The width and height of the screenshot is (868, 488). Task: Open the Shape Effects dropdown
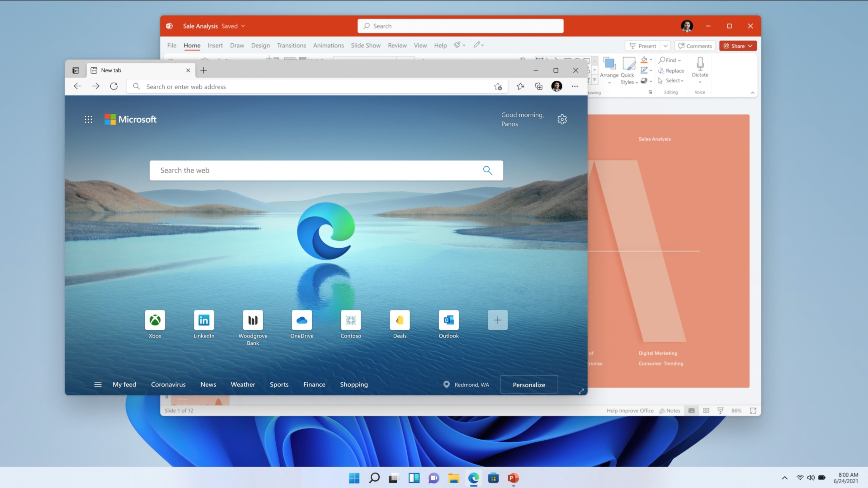pos(651,81)
